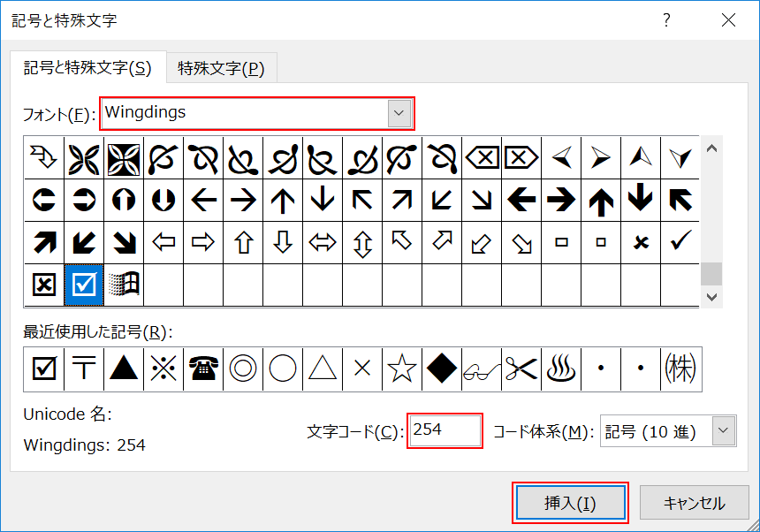
Task: Pick the white triangle from recent symbols
Action: [323, 369]
